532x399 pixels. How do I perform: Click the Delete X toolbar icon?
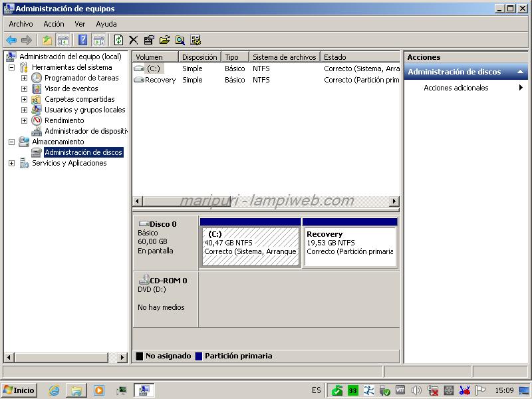click(134, 40)
